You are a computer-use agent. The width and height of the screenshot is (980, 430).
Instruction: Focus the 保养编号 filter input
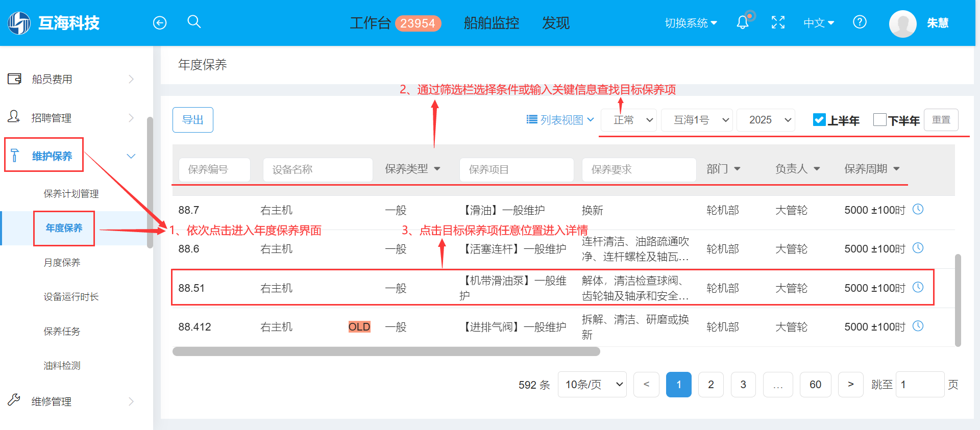214,169
